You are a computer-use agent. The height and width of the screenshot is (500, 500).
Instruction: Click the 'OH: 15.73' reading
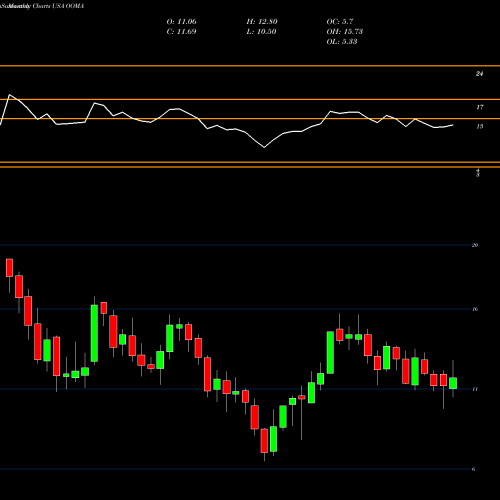(345, 32)
